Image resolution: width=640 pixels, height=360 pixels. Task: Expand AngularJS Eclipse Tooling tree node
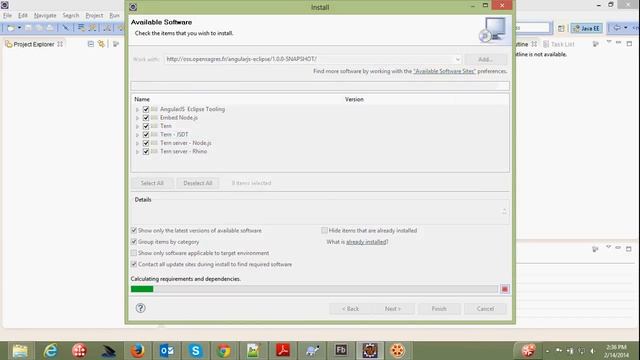pos(138,109)
